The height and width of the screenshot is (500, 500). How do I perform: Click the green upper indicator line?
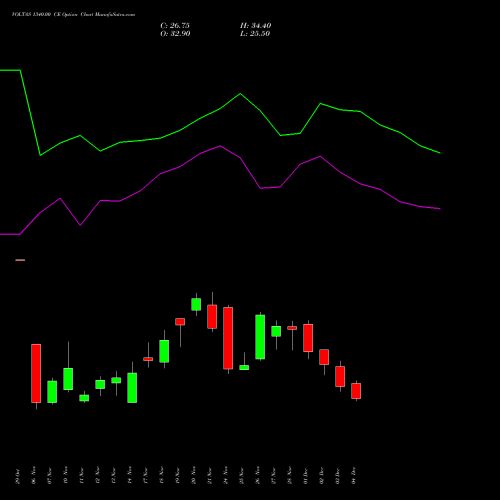coord(220,108)
